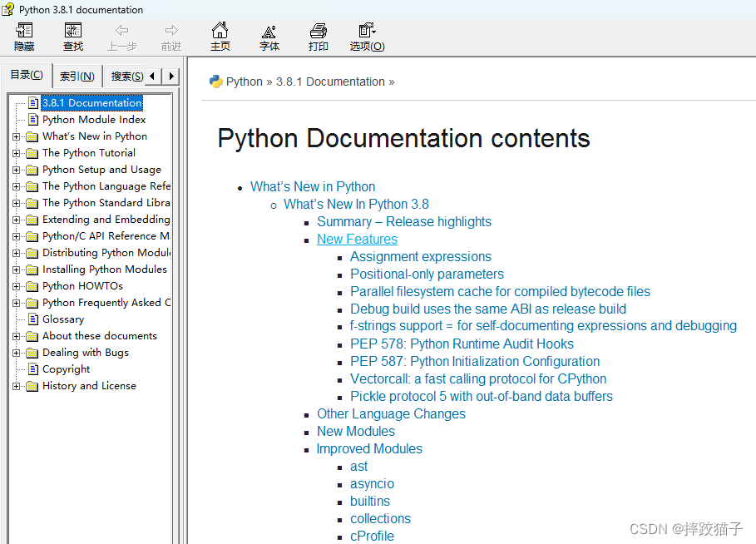Screen dimensions: 756x544
Task: Select Python Module Index tree item
Action: click(94, 119)
